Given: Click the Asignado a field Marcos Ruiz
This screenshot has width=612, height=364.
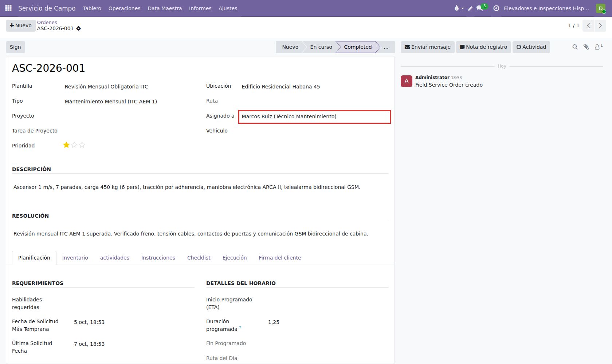Looking at the screenshot, I should coord(314,117).
